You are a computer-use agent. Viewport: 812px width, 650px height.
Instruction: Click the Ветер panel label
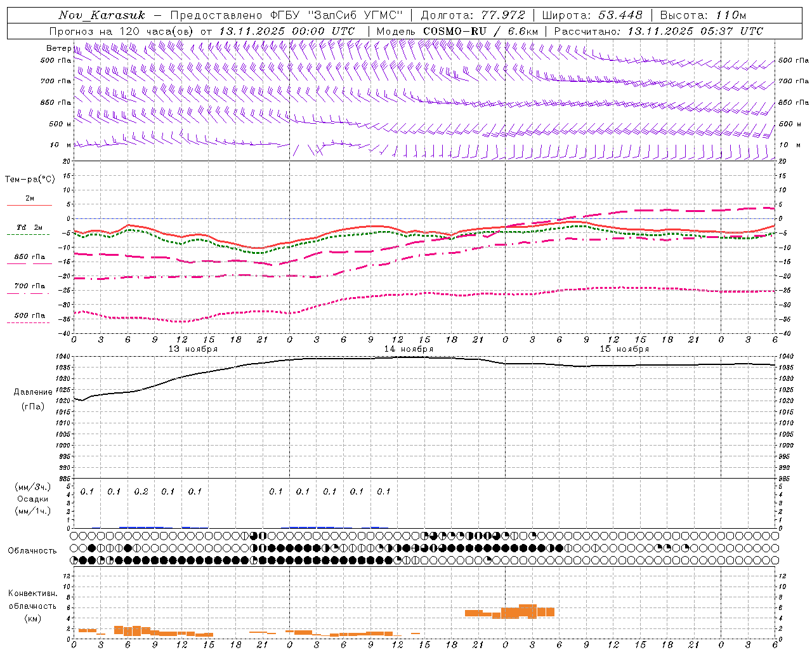click(x=58, y=48)
